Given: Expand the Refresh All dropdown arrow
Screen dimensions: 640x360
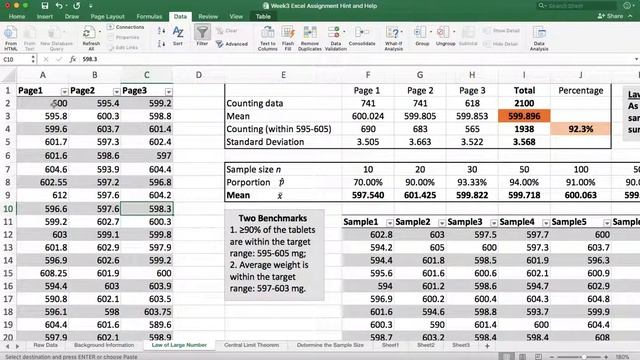Looking at the screenshot, I should pos(100,31).
